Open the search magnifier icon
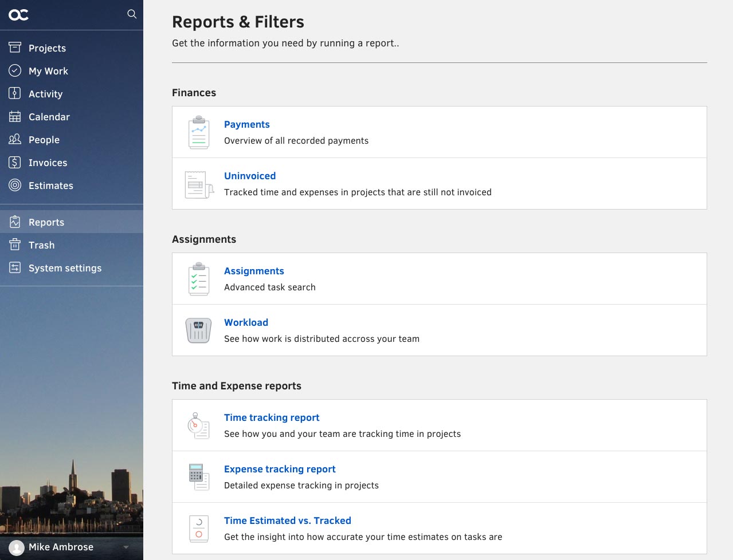This screenshot has width=733, height=560. [x=132, y=14]
